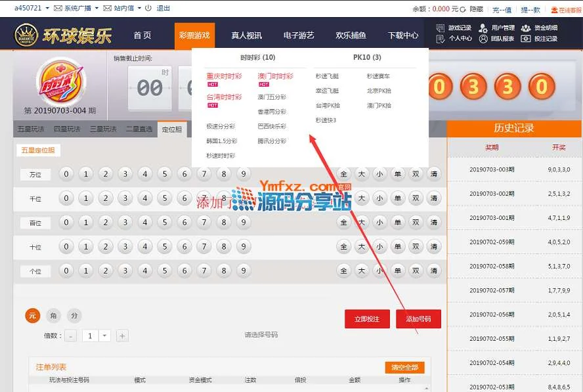Click the 清空全部 clear all button

pos(404,368)
